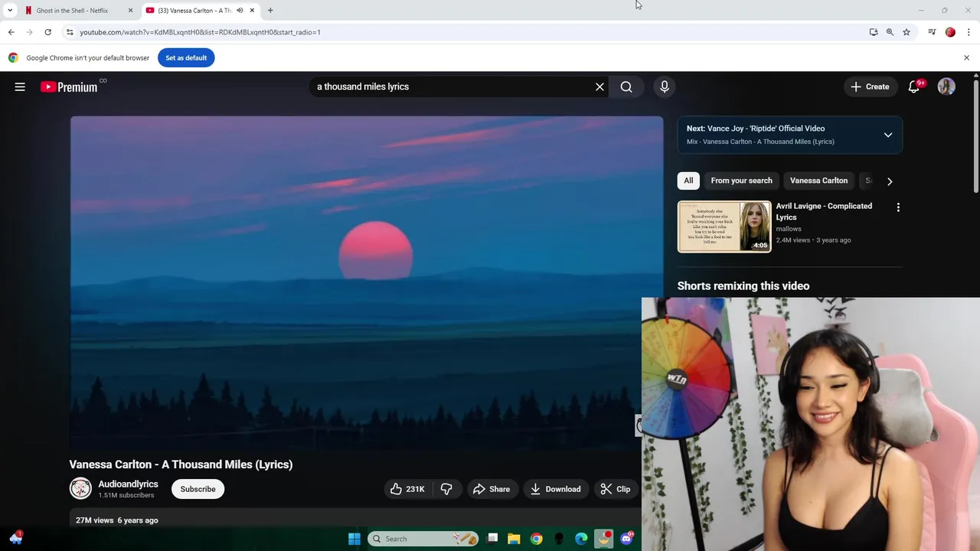
Task: Open the Avril Lavigne Complicated thumbnail
Action: click(x=724, y=227)
